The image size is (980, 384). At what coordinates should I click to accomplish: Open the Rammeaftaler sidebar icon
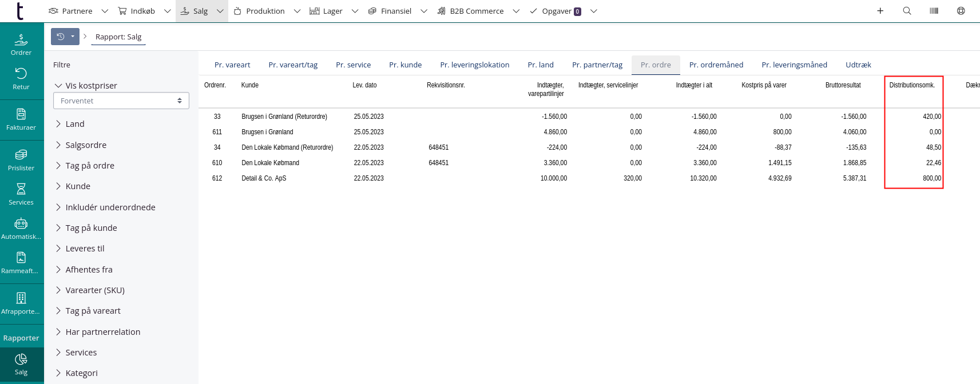21,263
